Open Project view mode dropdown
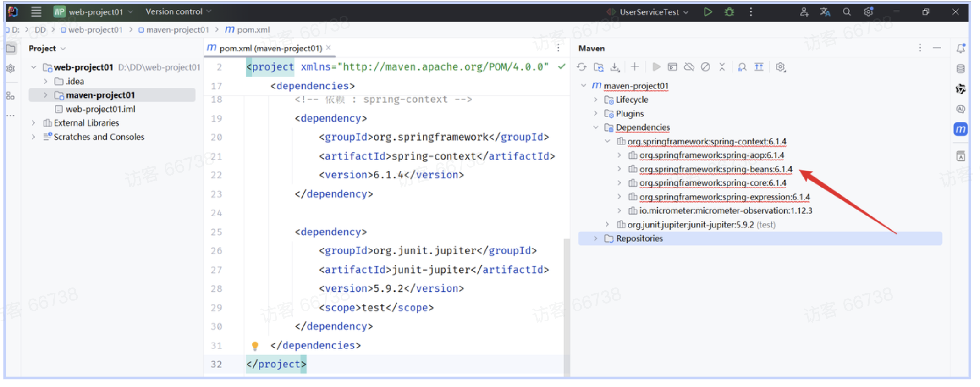This screenshot has height=387, width=980. point(47,48)
